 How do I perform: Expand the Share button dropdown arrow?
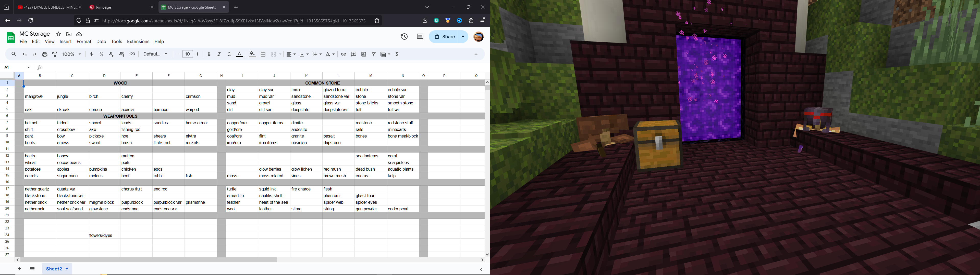coord(463,37)
